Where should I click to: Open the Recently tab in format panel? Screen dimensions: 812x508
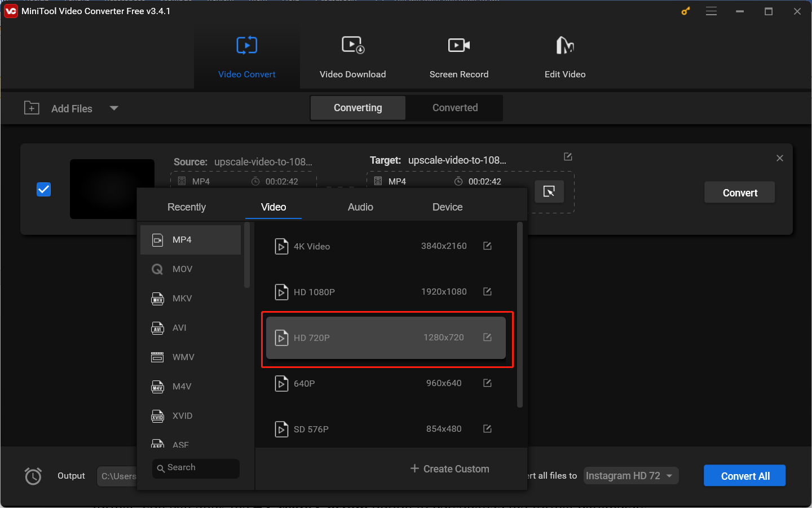point(187,207)
